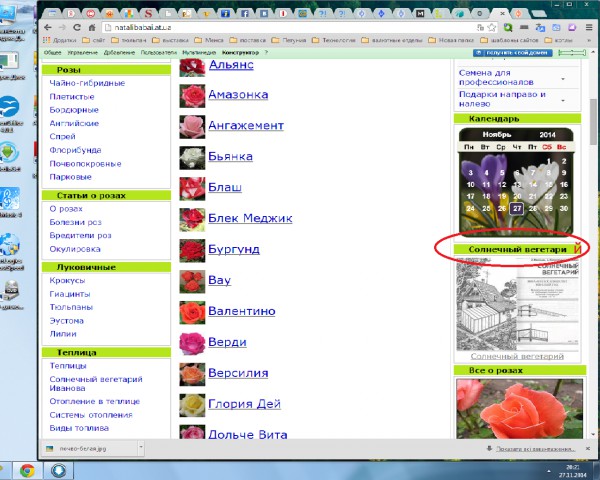The image size is (600, 480).
Task: Switch to the gear favicon tab
Action: tap(479, 14)
